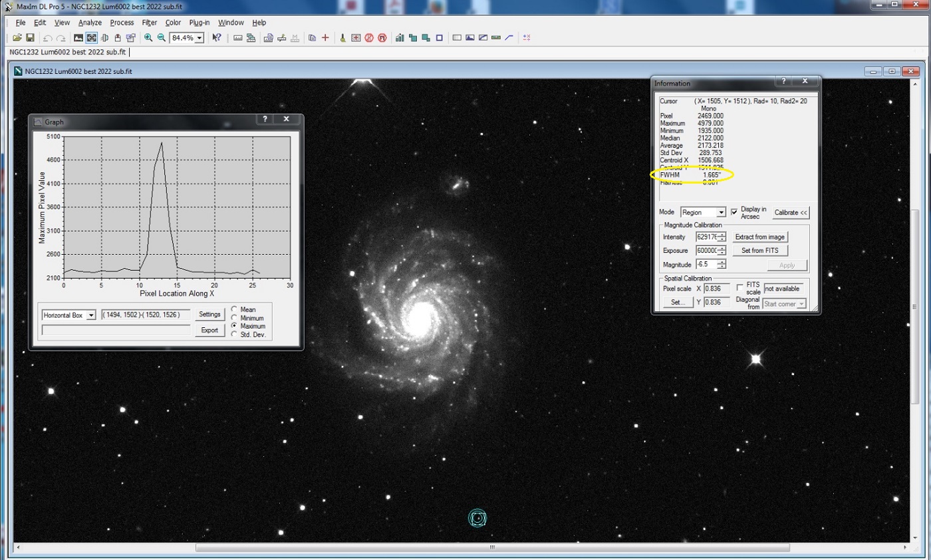Click the Open file folder icon
The height and width of the screenshot is (560, 931).
(17, 38)
